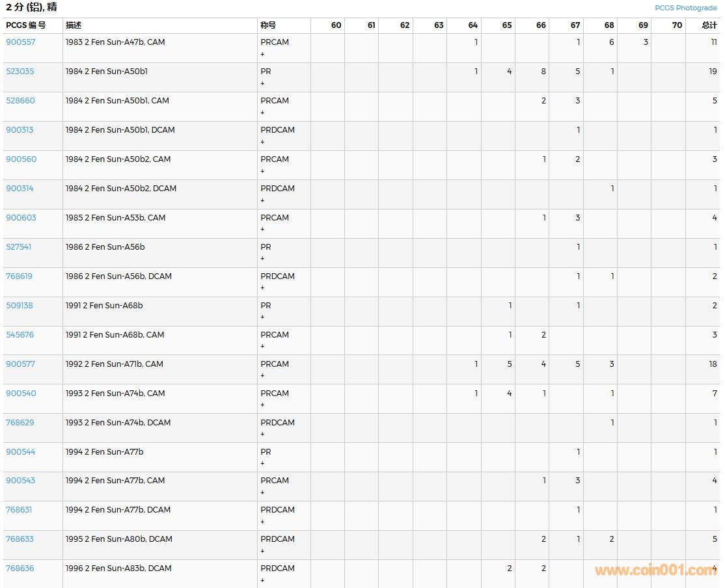Image resolution: width=725 pixels, height=588 pixels.
Task: Click the 总计 total column header
Action: [709, 25]
